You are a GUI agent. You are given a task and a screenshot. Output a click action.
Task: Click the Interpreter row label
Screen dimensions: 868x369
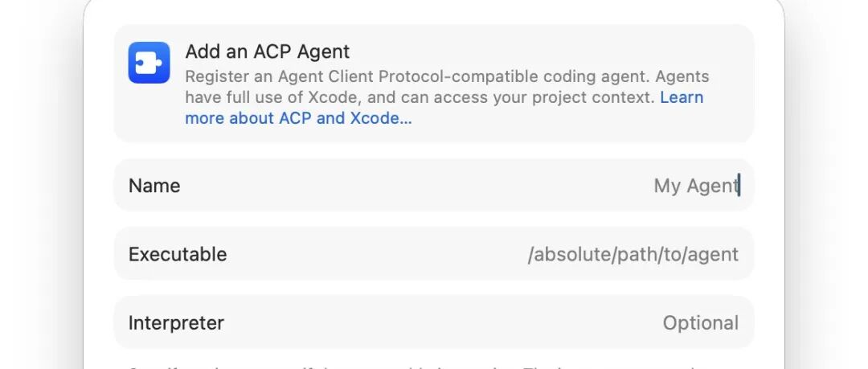[x=176, y=323]
